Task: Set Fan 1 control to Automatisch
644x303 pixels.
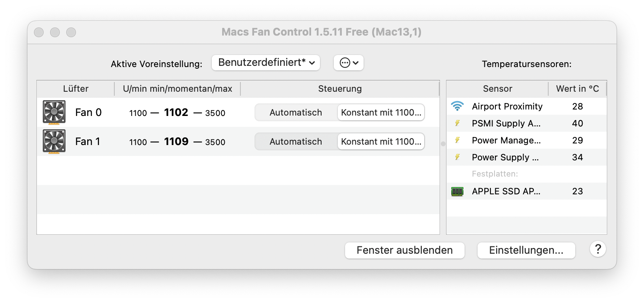Action: [296, 141]
